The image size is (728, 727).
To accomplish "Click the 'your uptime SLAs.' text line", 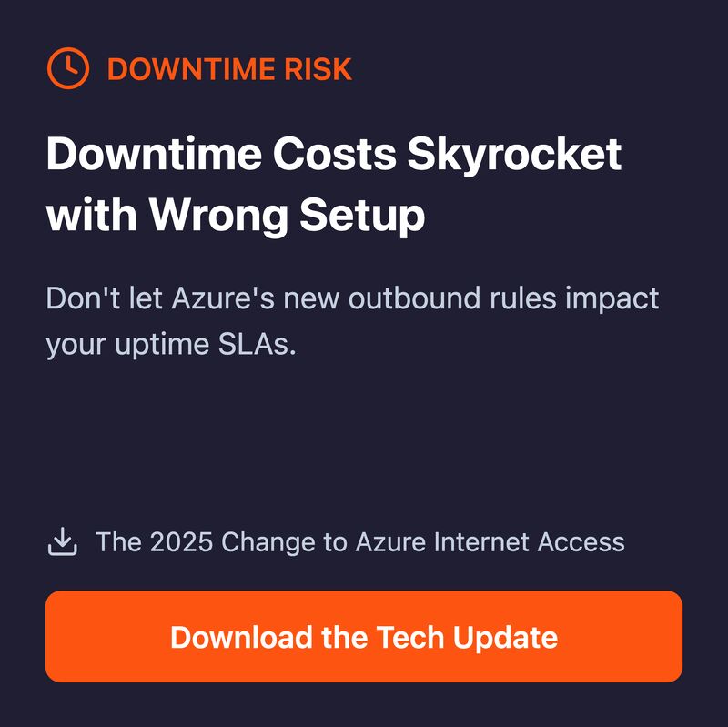I will click(171, 345).
